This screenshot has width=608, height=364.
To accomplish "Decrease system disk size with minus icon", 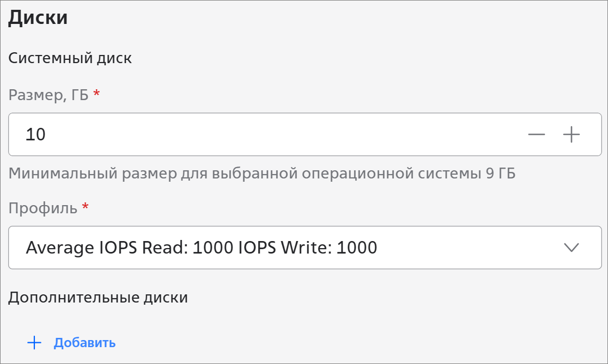I will coord(537,134).
